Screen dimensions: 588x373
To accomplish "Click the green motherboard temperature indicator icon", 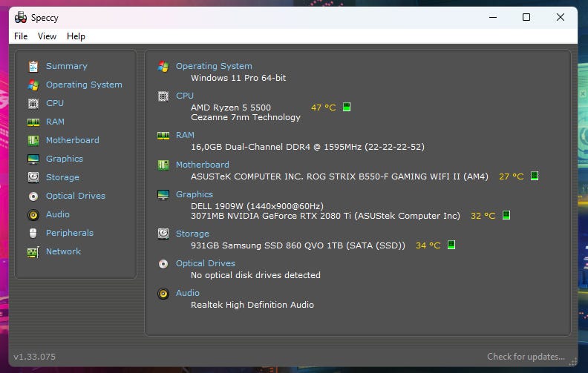I will [535, 176].
